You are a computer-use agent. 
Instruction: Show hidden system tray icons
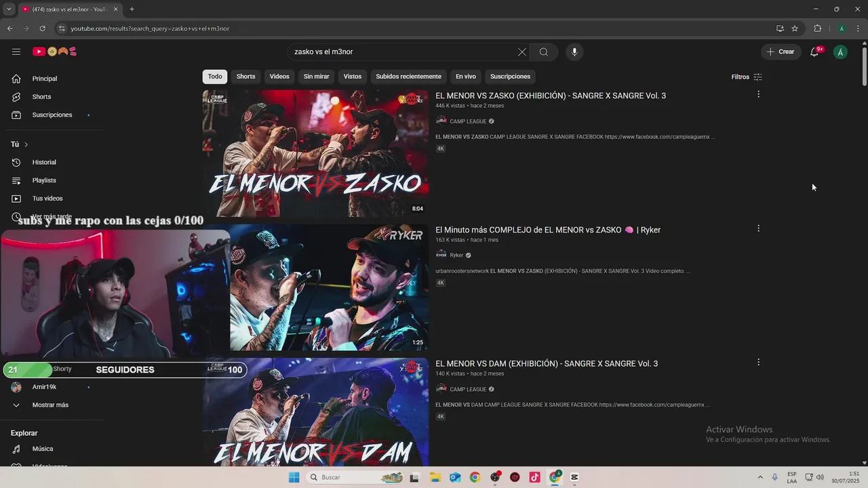pos(760,477)
